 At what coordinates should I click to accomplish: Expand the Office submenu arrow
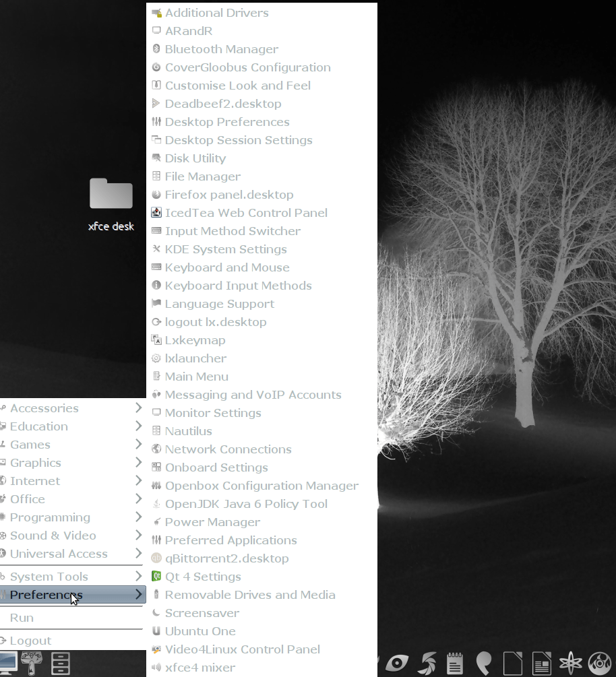138,498
